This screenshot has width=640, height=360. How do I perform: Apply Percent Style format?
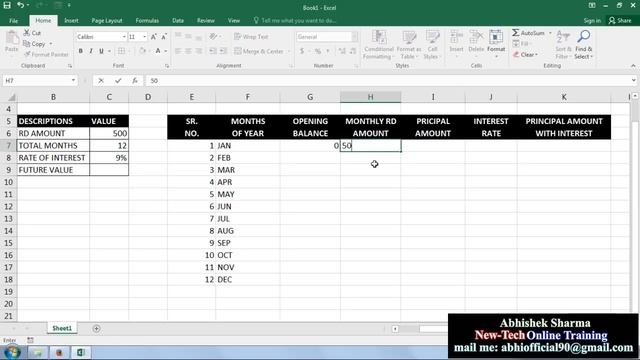coord(318,51)
